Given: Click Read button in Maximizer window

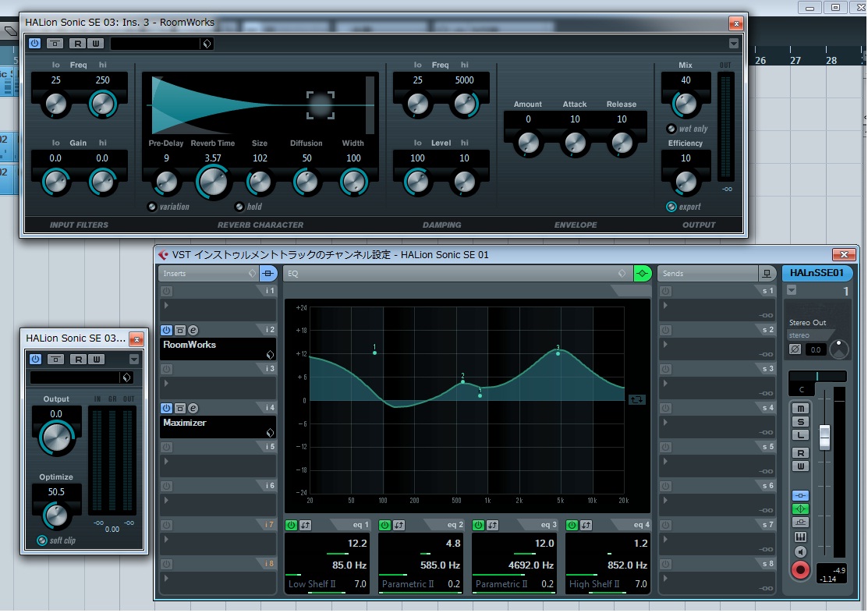Looking at the screenshot, I should [79, 359].
